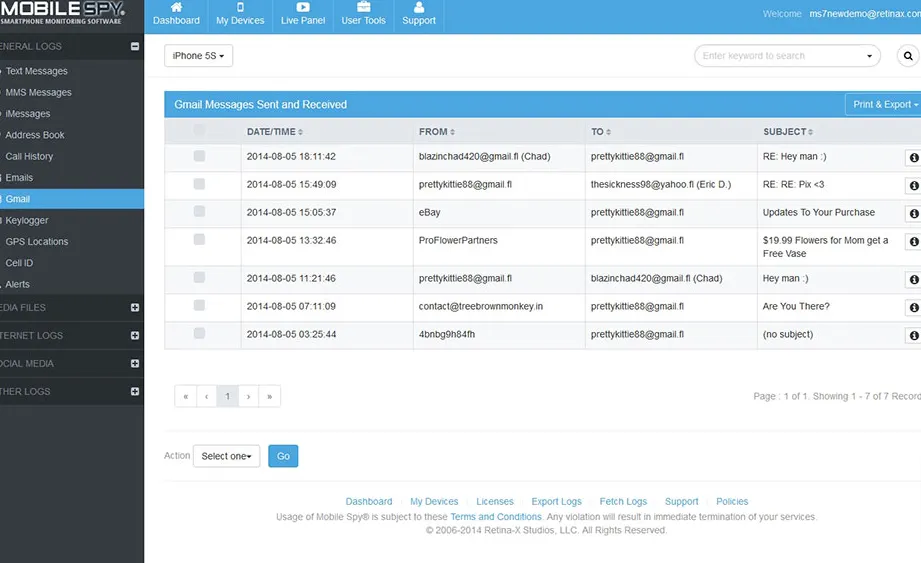Go to first page of results
The width and height of the screenshot is (921, 563).
point(186,396)
